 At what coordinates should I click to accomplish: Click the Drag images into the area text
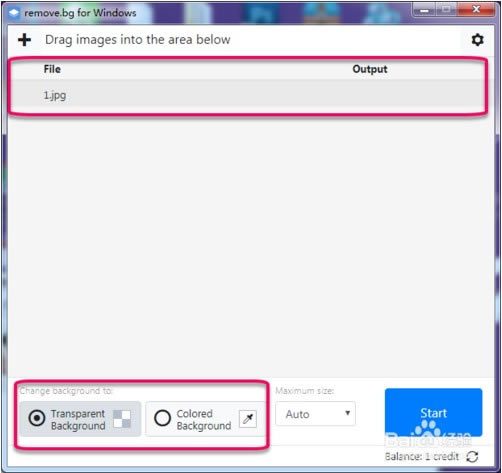[x=138, y=40]
